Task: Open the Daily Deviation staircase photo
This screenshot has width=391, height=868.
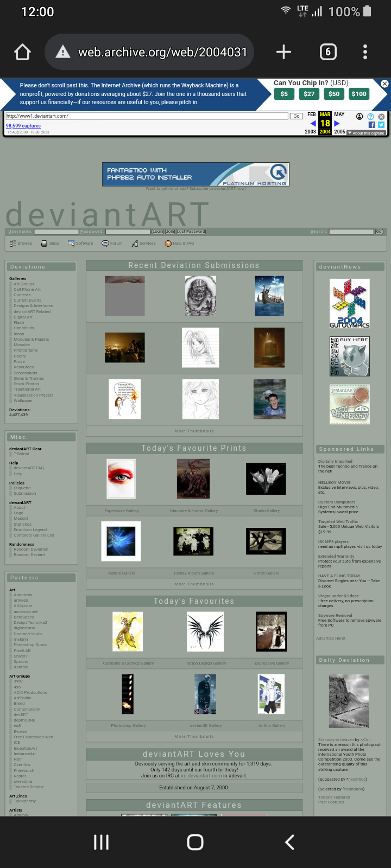Action: click(349, 701)
